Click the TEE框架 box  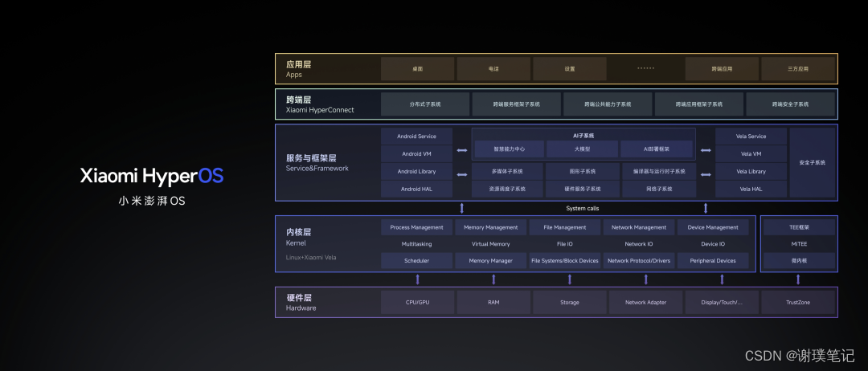(799, 227)
